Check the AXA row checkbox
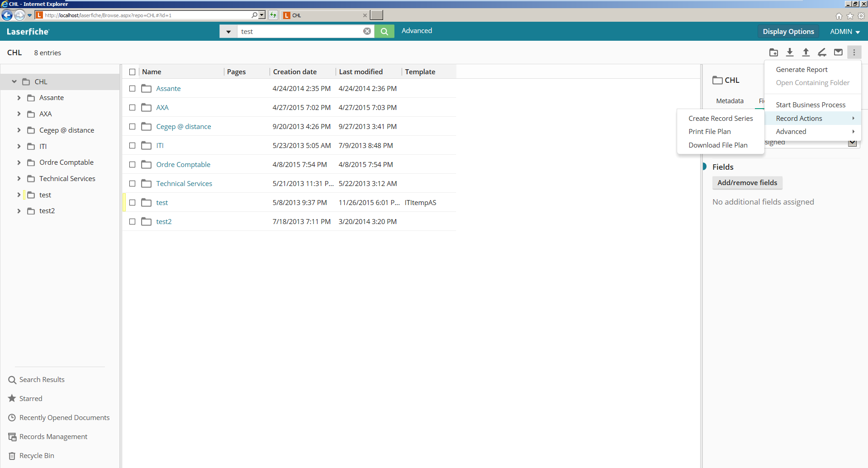Image resolution: width=868 pixels, height=468 pixels. pos(133,108)
